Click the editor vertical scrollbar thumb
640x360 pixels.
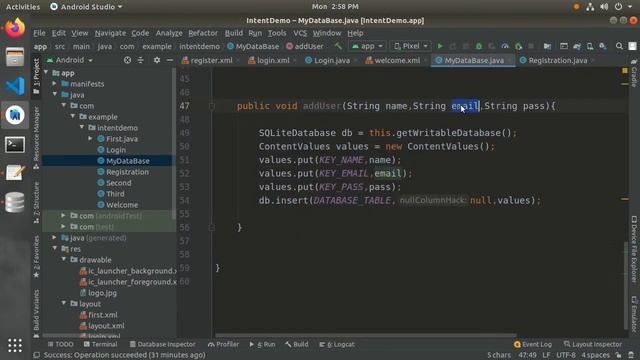pyautogui.click(x=626, y=286)
